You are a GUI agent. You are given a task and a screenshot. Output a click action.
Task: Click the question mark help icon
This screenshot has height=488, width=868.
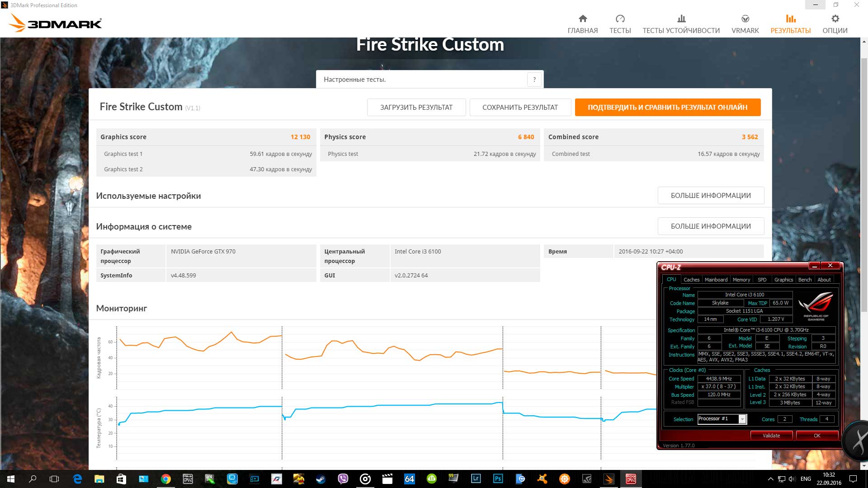coord(534,80)
